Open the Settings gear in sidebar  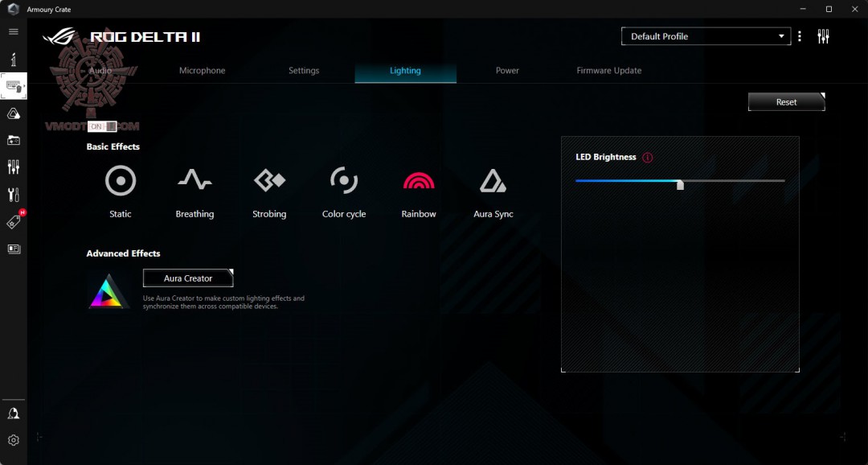[14, 440]
